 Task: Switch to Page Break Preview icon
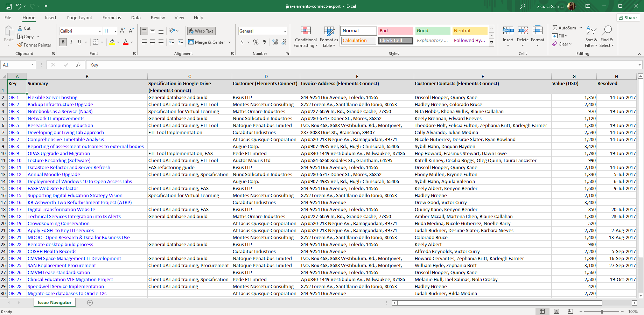click(570, 311)
